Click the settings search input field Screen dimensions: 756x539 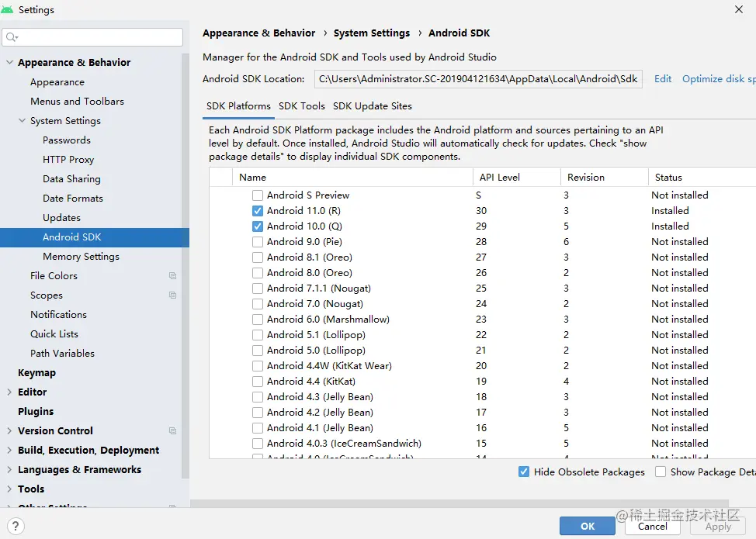(92, 37)
